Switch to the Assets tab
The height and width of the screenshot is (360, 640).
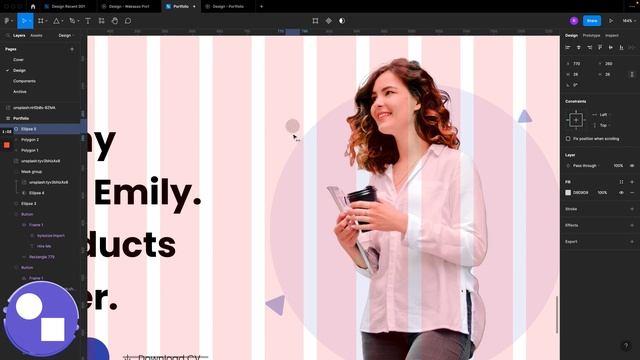[x=36, y=36]
